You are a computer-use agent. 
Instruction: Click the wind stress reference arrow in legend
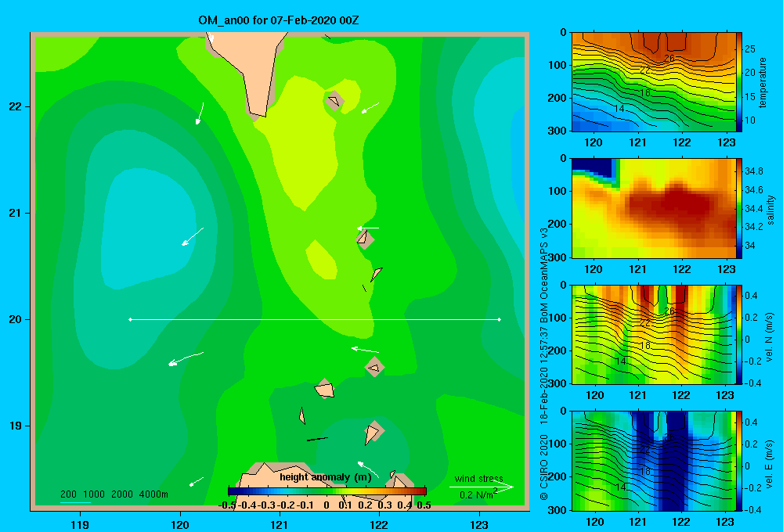pyautogui.click(x=481, y=487)
